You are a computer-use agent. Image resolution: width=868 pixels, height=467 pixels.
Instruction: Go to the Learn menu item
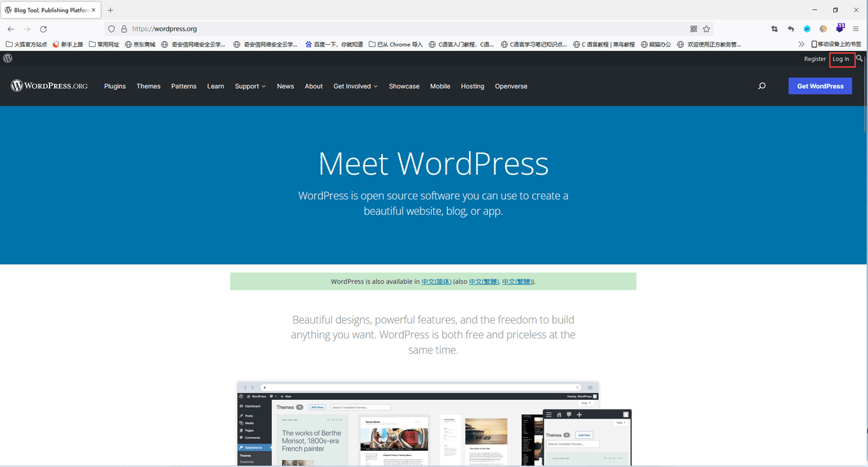[x=215, y=86]
